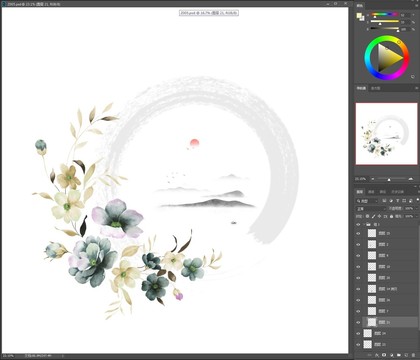Toggle lock image pixels brush icon
The width and height of the screenshot is (420, 360).
373,216
